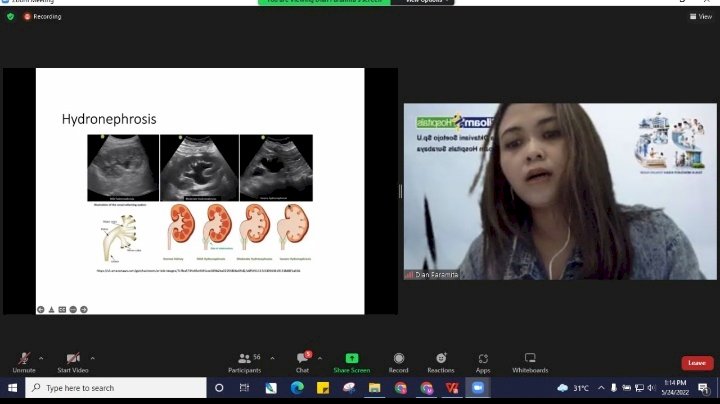Click the moderate hydronephrosis ultrasound image
Screen dimensions: 720x404
(x=199, y=168)
